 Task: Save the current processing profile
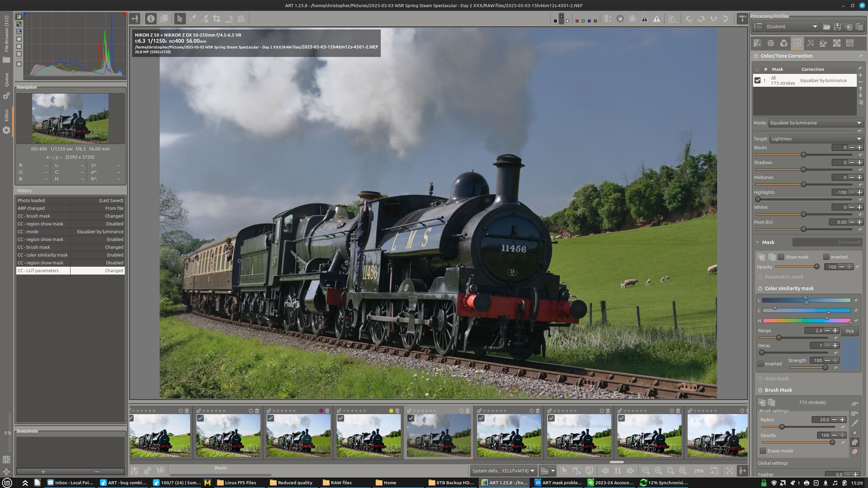pos(837,26)
